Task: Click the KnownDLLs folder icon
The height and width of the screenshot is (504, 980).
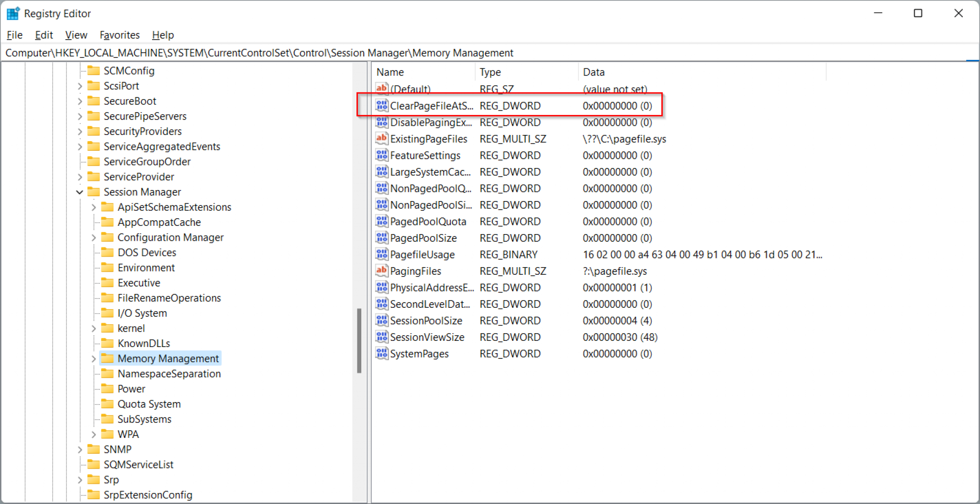Action: tap(107, 343)
